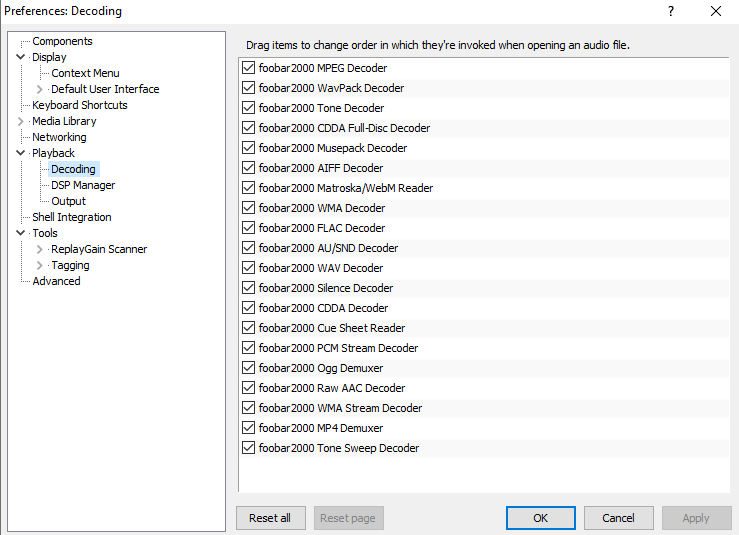Image resolution: width=739 pixels, height=535 pixels.
Task: Click the Reset all button
Action: click(271, 518)
